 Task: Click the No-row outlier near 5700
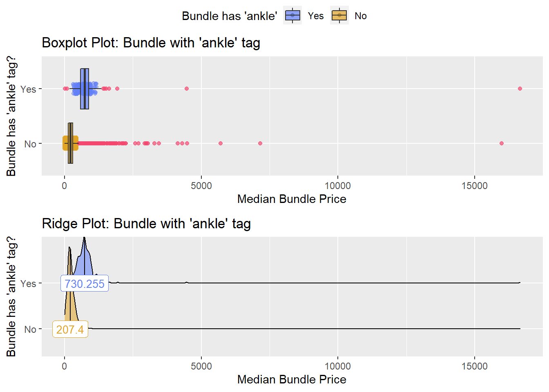pos(221,143)
